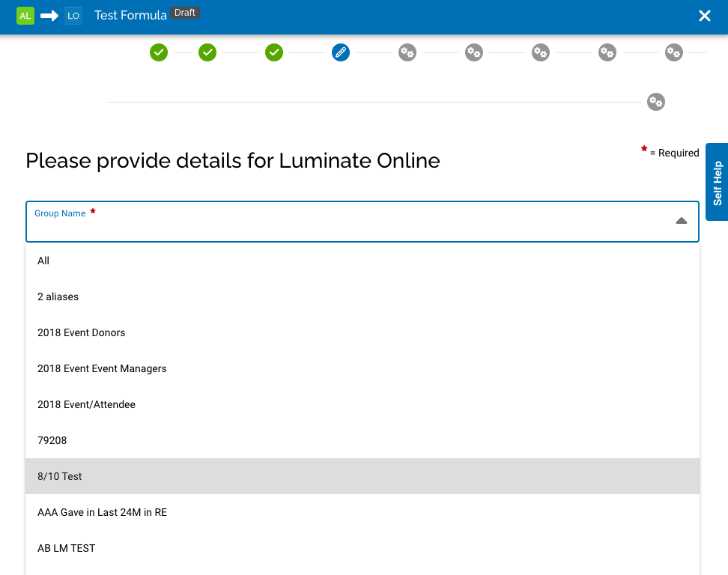728x575 pixels.
Task: Click the sub-step gear icon below the stepper
Action: (655, 102)
